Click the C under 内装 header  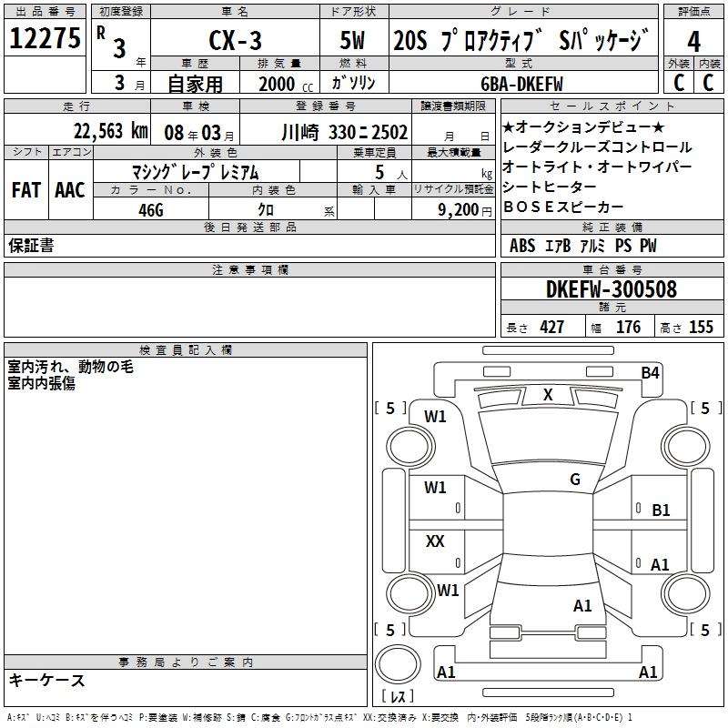pyautogui.click(x=708, y=83)
